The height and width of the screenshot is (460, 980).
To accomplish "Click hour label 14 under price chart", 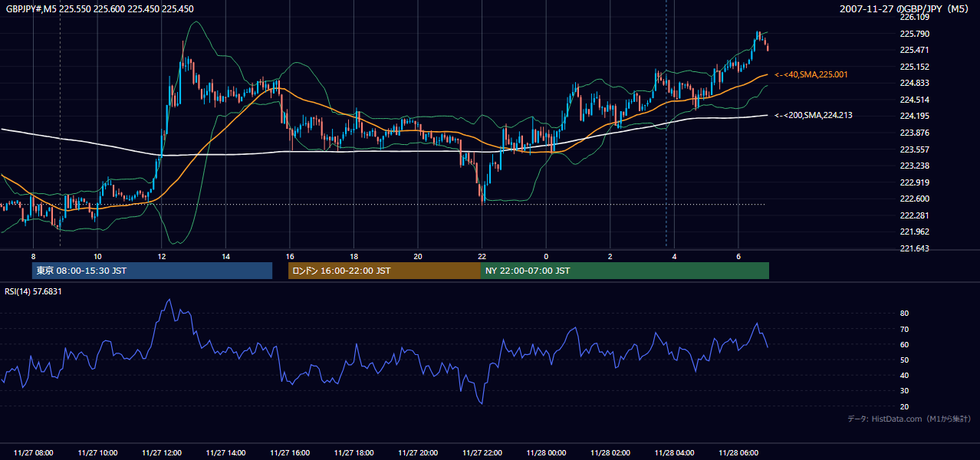I will point(225,256).
